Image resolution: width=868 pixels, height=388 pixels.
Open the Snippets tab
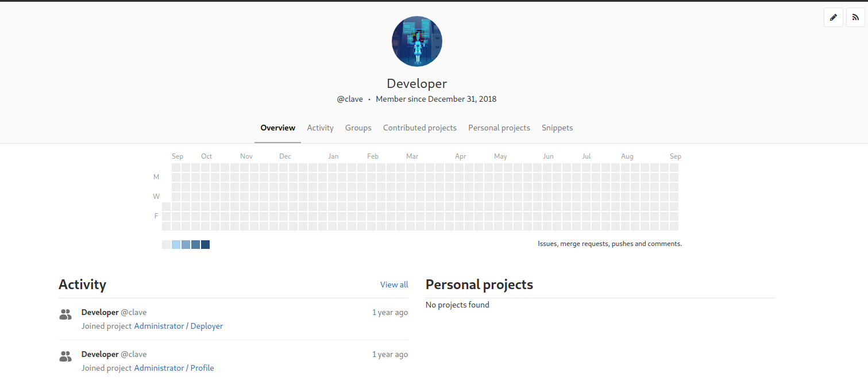pyautogui.click(x=557, y=128)
